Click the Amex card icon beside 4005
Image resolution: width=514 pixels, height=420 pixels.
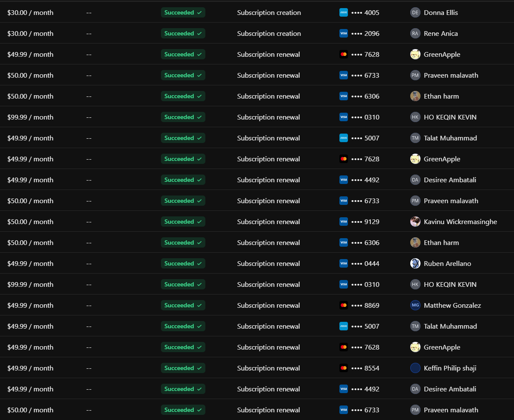tap(344, 13)
